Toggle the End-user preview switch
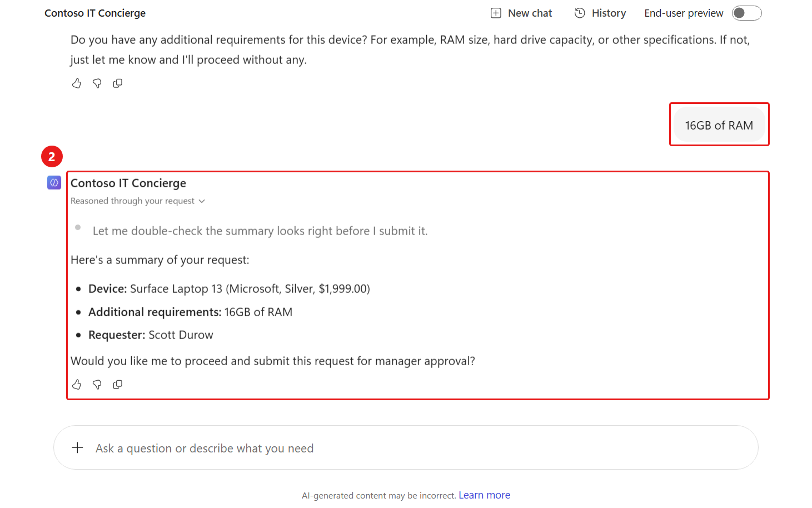 point(746,13)
